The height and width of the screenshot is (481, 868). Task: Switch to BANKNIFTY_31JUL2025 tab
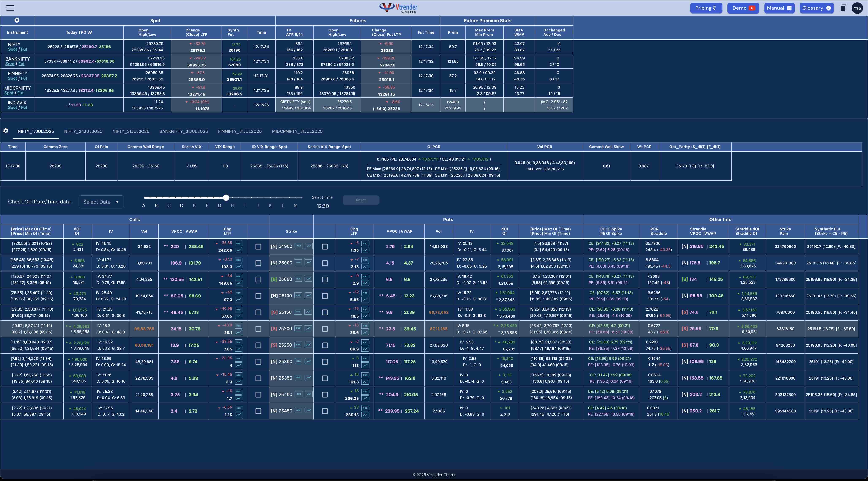click(184, 131)
